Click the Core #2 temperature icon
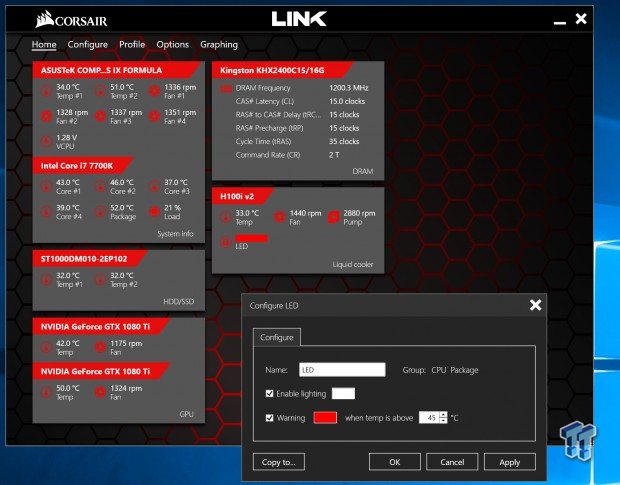 click(x=100, y=187)
